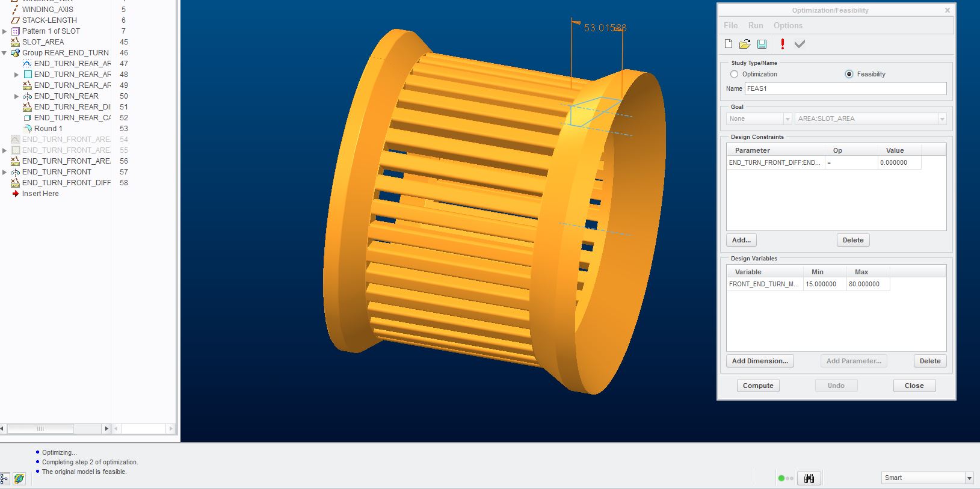
Task: Open a saved study via folder icon
Action: (745, 44)
